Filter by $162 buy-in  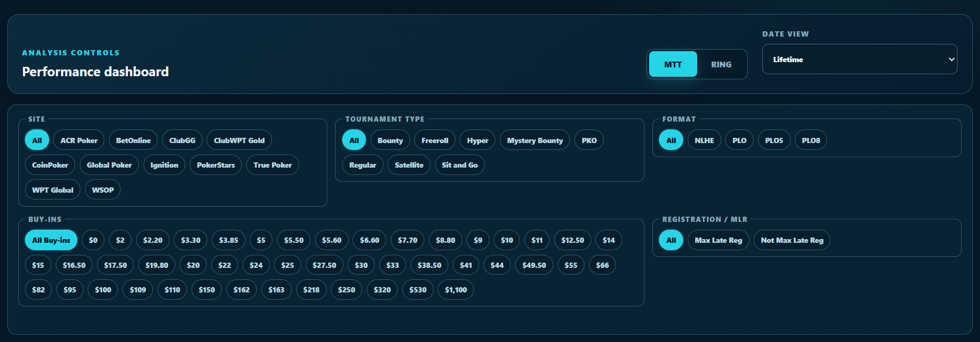pyautogui.click(x=242, y=289)
